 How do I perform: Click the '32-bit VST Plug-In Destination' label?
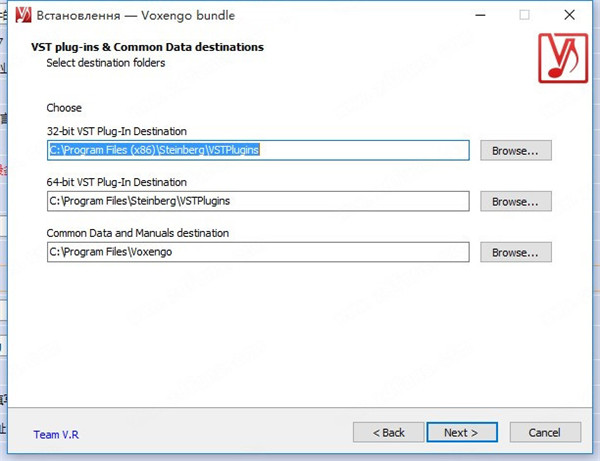click(116, 131)
